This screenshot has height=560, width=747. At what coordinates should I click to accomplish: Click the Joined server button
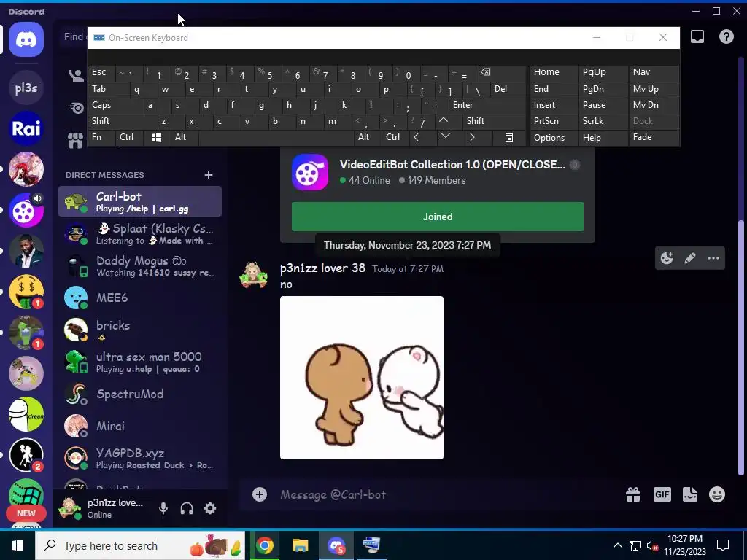pyautogui.click(x=438, y=217)
